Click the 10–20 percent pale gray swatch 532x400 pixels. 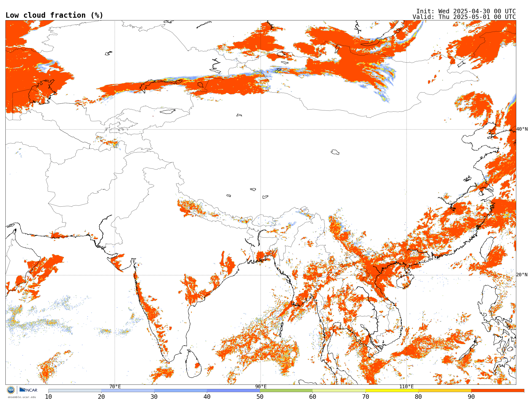pos(75,391)
